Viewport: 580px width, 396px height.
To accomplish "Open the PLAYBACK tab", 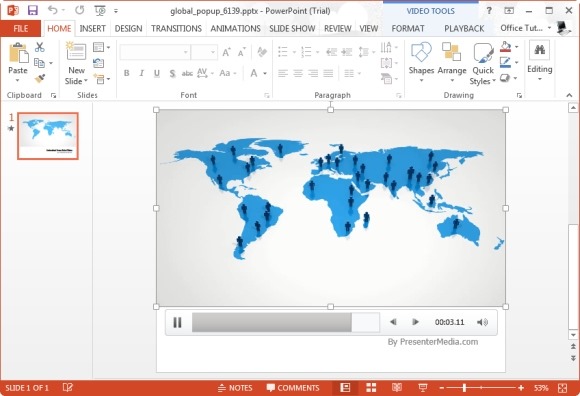I will tap(464, 28).
